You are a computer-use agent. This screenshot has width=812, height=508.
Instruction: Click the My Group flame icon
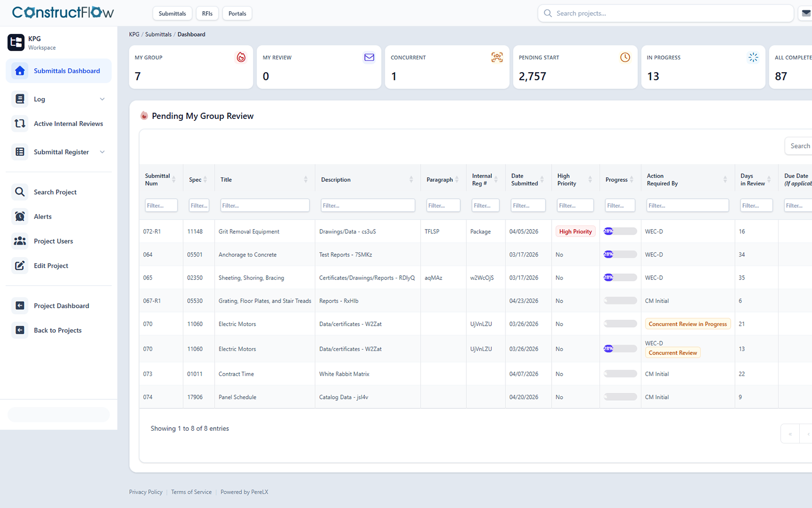click(241, 57)
